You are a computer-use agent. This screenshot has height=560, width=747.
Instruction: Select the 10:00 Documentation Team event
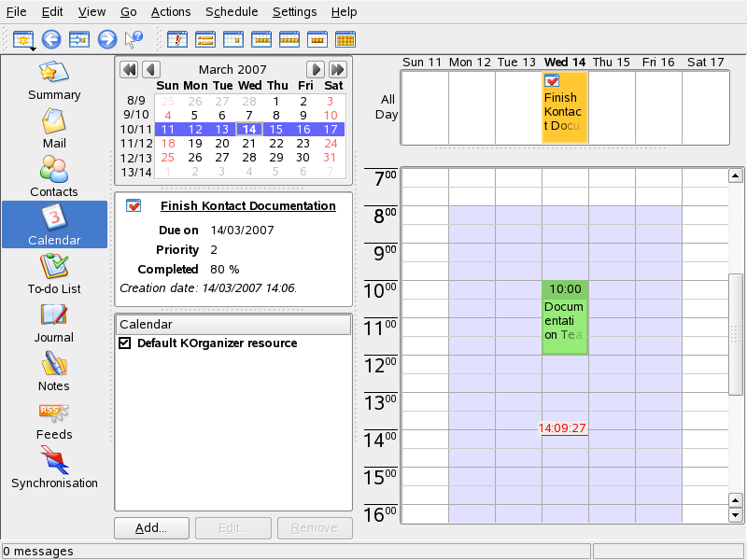coord(565,317)
